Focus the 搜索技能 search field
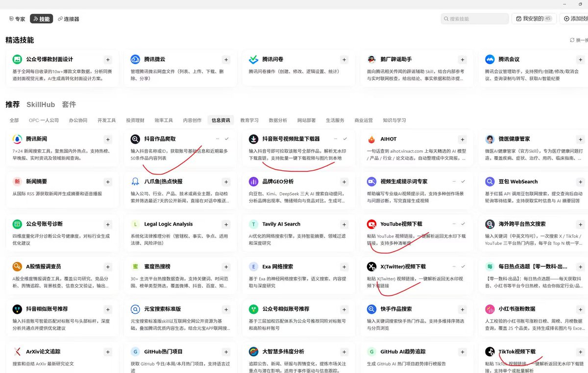 click(x=474, y=19)
